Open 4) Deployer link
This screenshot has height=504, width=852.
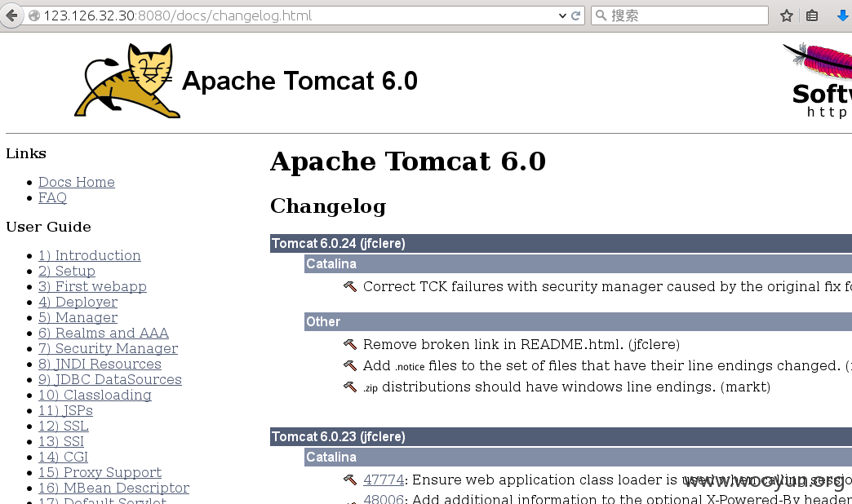78,302
